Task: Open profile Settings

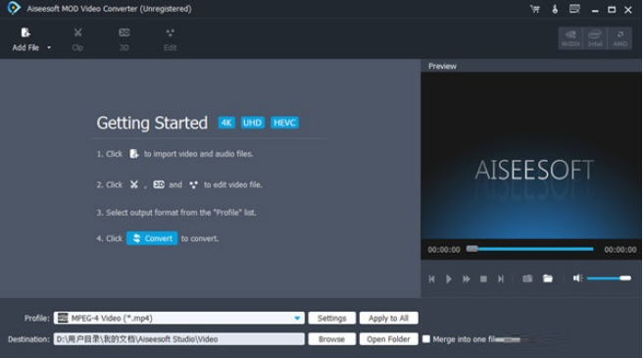Action: (332, 318)
